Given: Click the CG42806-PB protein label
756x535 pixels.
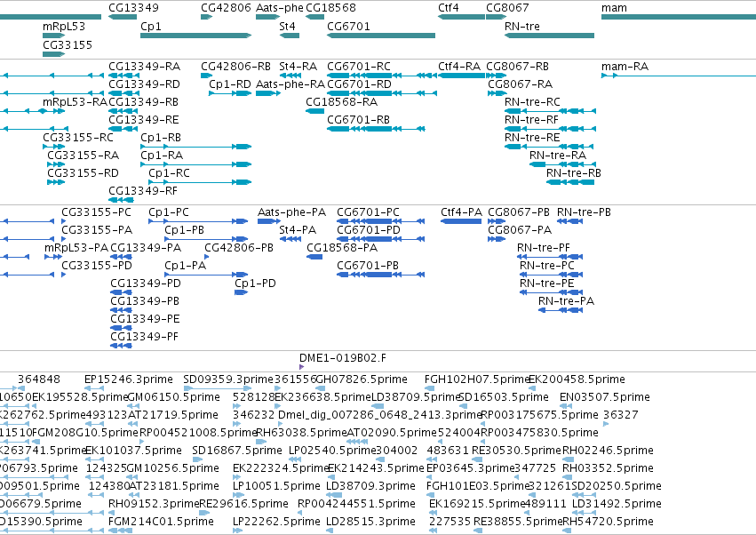Looking at the screenshot, I should (239, 248).
